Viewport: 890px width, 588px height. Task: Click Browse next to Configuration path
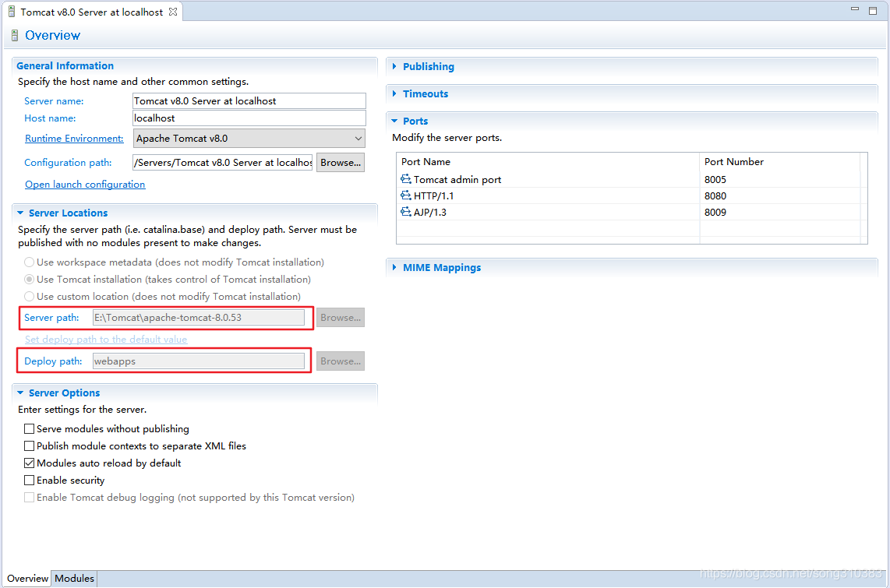click(340, 162)
